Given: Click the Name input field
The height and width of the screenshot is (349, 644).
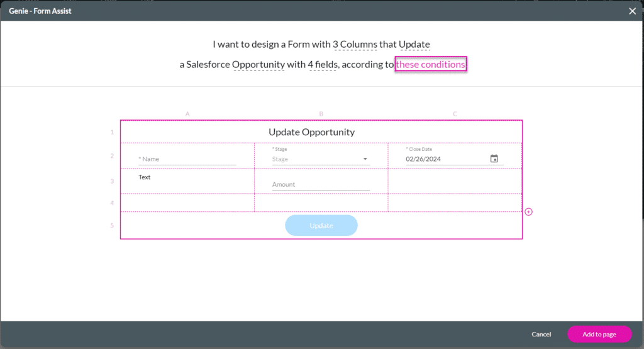Looking at the screenshot, I should [187, 159].
